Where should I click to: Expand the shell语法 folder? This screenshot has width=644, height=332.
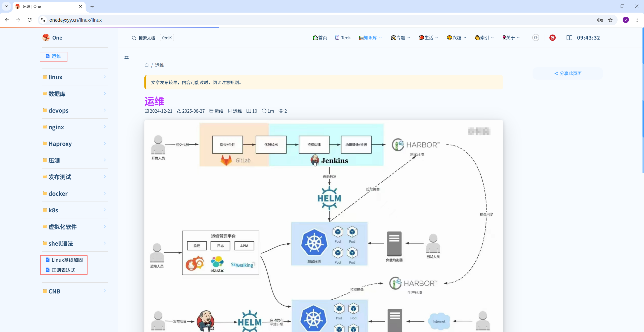pos(75,243)
